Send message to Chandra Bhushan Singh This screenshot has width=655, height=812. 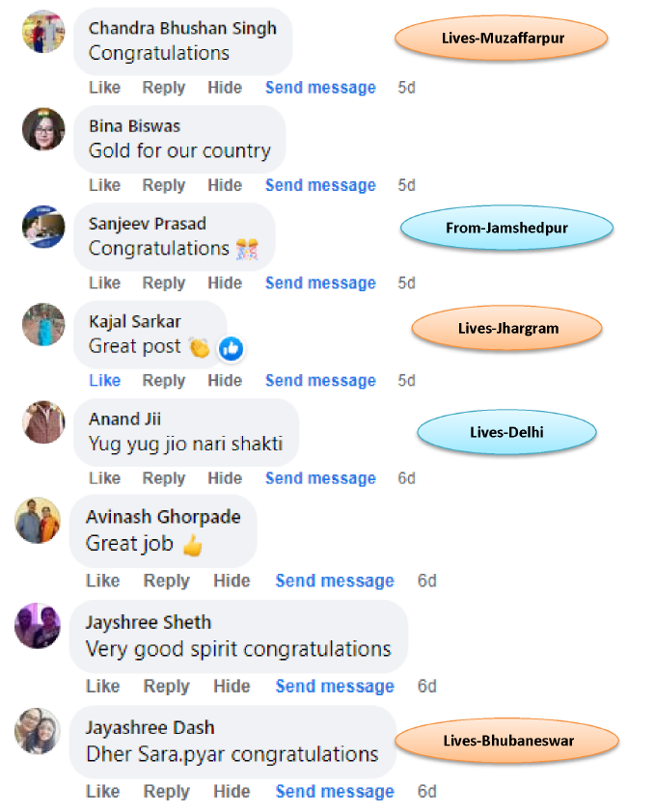click(321, 88)
